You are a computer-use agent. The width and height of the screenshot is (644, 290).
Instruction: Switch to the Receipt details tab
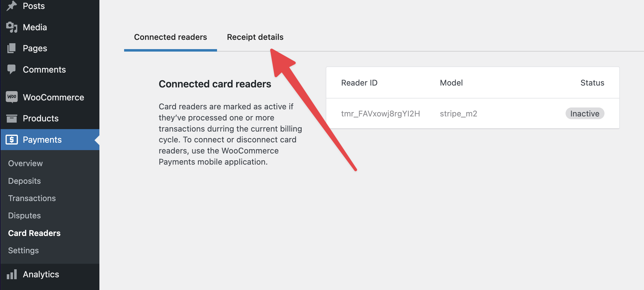(255, 37)
